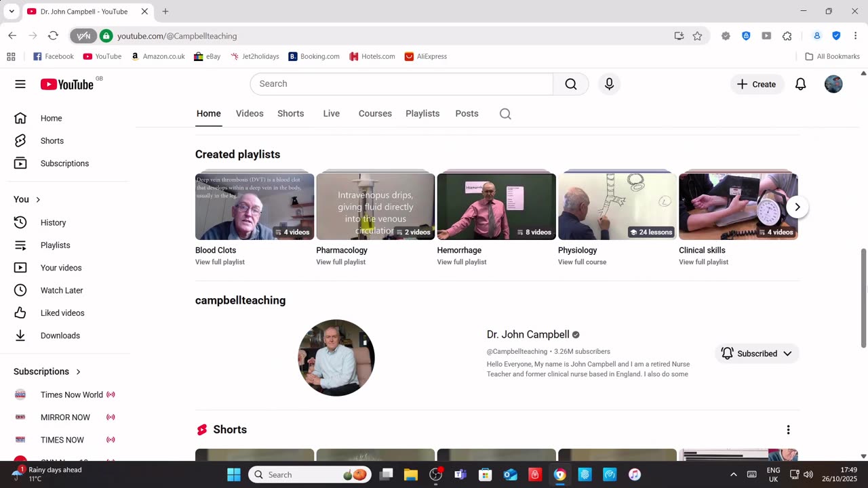Bookmark this page with star icon
This screenshot has width=868, height=488.
click(697, 36)
